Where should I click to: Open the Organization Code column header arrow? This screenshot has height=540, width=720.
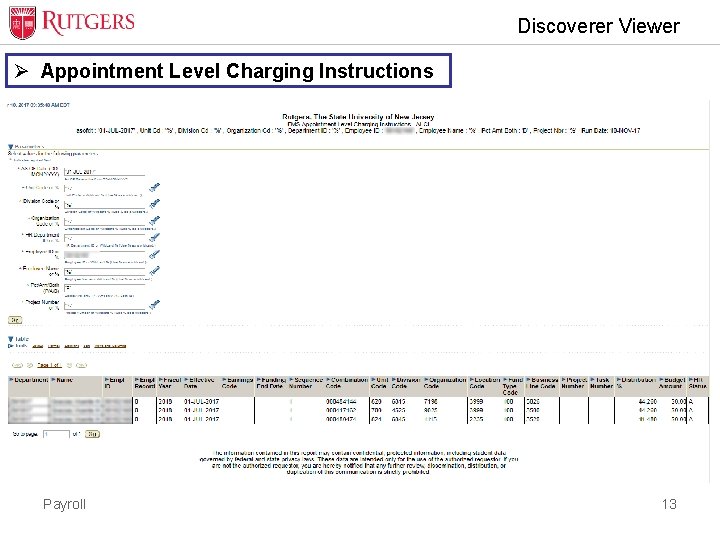click(426, 380)
